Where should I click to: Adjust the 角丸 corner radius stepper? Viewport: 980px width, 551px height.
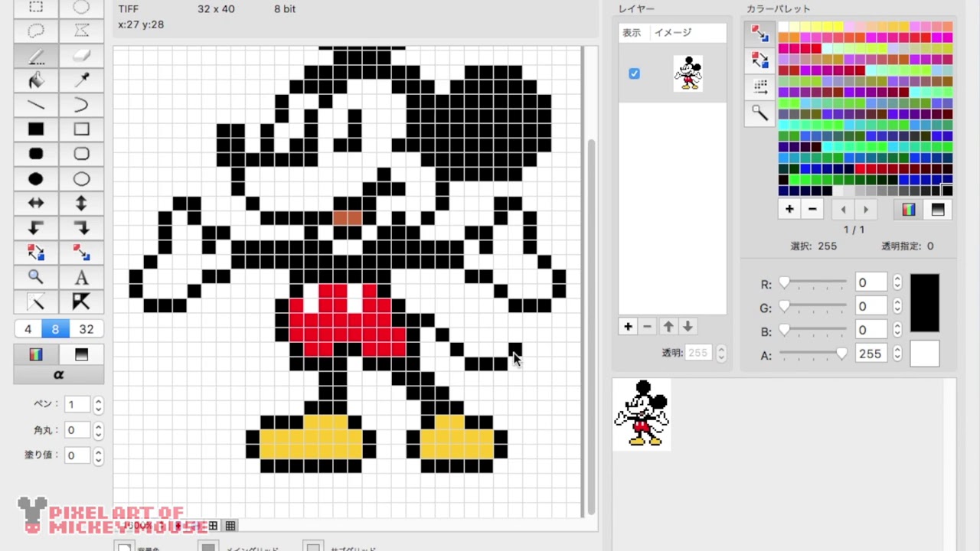pyautogui.click(x=98, y=430)
